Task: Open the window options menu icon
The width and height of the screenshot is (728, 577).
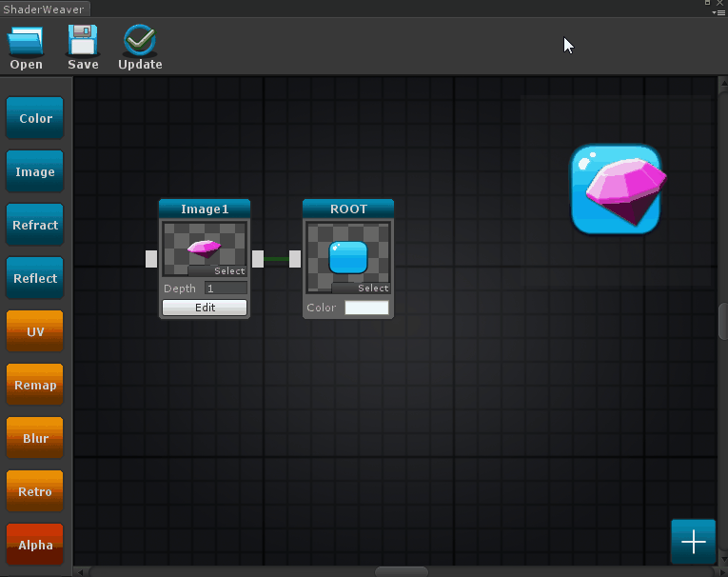Action: coord(718,12)
